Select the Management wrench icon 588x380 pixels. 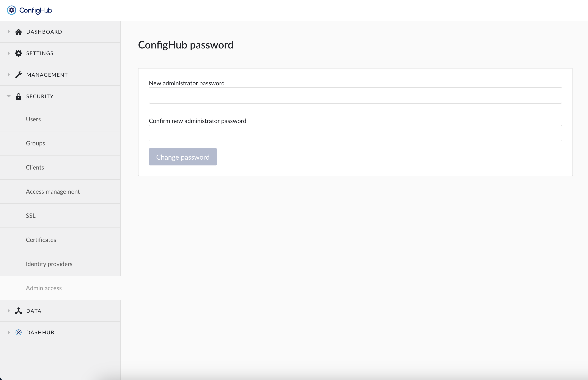click(x=19, y=75)
